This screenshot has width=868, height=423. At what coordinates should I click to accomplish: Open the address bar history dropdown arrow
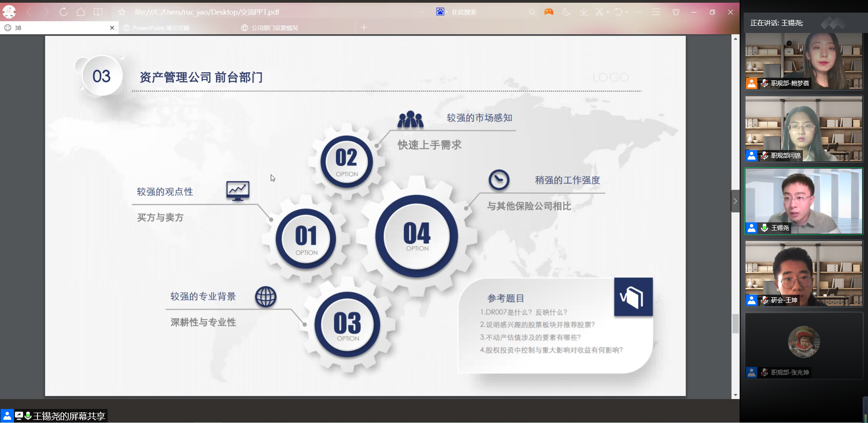tap(422, 12)
